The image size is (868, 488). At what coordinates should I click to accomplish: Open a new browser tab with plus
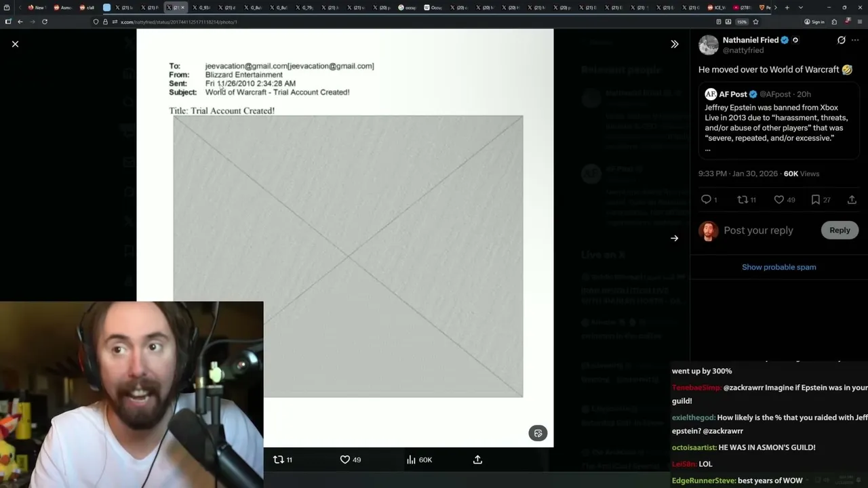pyautogui.click(x=787, y=7)
